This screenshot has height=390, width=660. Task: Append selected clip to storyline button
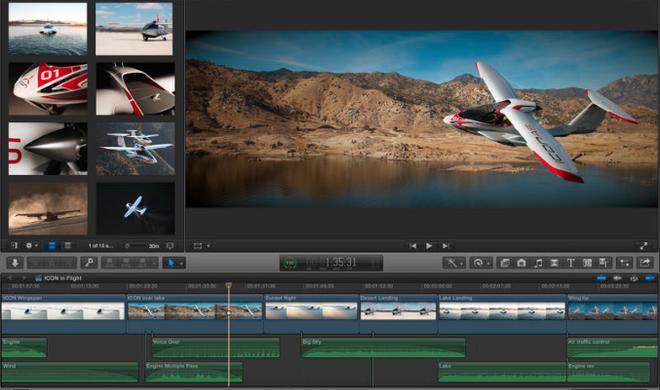coord(142,263)
